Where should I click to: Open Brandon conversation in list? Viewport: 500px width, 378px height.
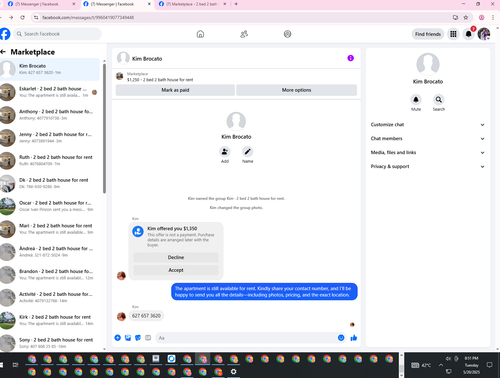(50, 275)
